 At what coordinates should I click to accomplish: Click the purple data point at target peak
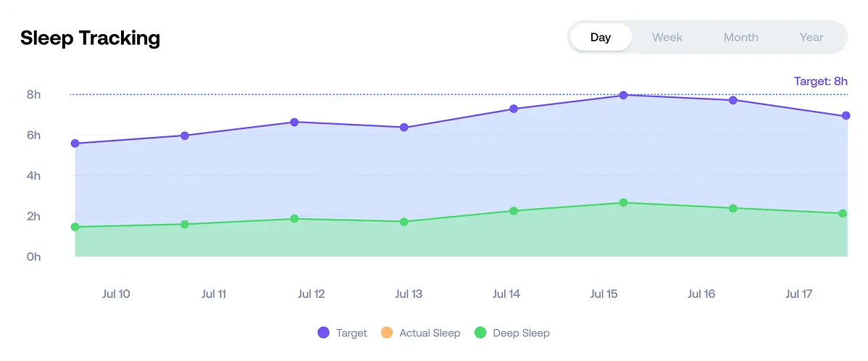click(623, 95)
